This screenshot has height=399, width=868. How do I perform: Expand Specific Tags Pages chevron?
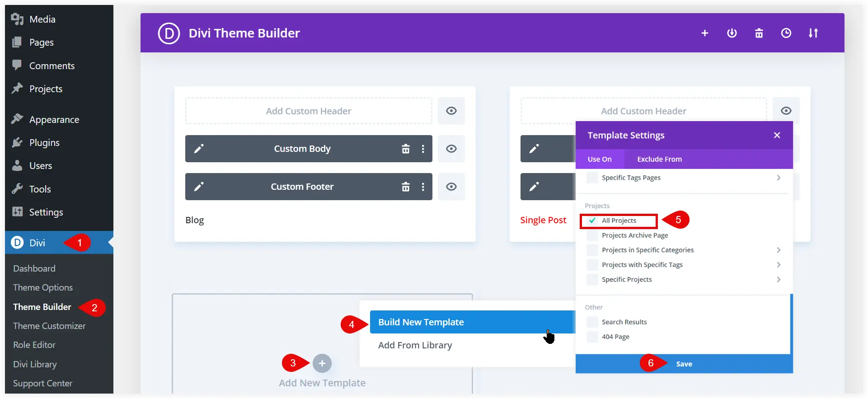[779, 178]
